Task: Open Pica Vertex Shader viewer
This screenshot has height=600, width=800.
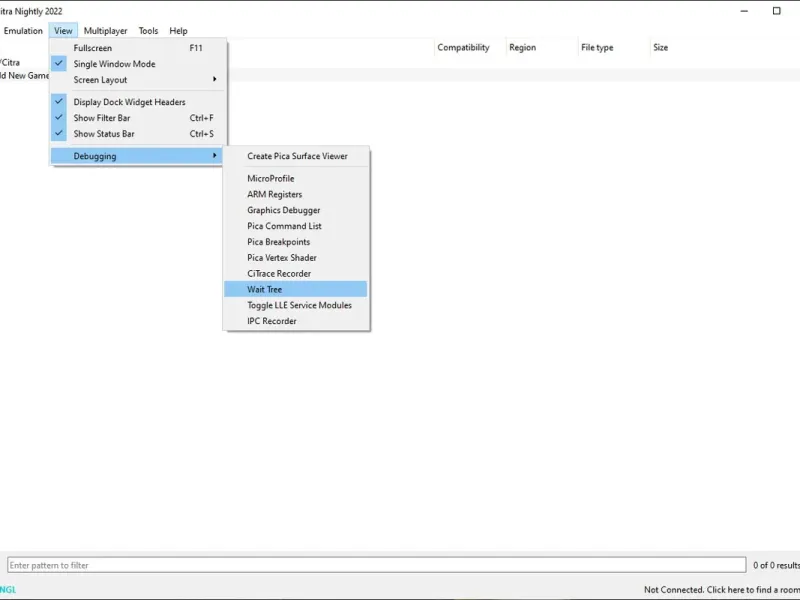Action: point(296,258)
